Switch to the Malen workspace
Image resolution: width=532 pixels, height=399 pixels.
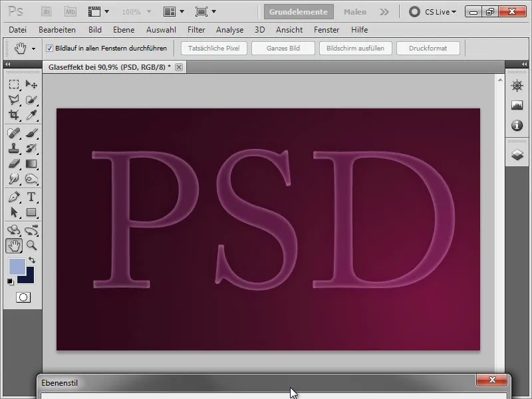coord(355,12)
